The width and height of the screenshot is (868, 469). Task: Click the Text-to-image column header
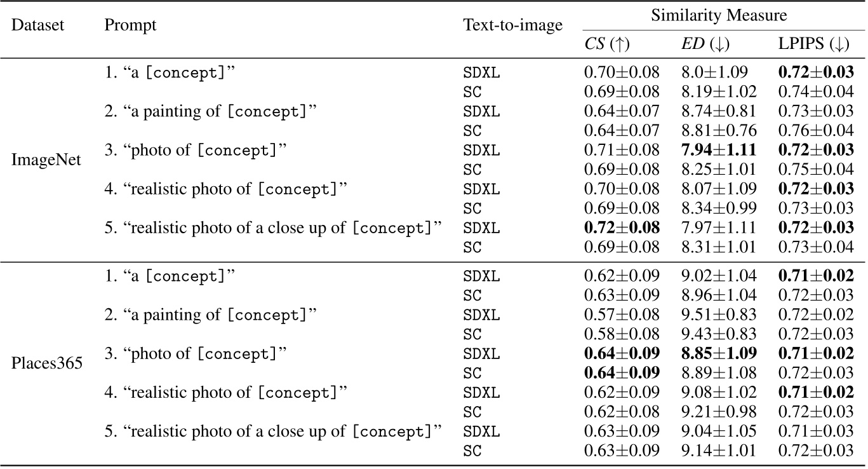513,25
